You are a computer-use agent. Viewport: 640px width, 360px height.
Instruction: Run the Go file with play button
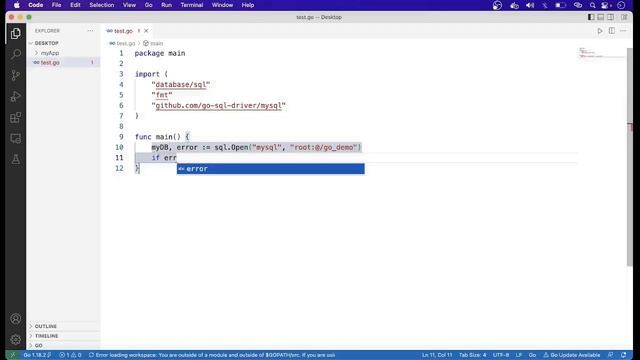click(600, 31)
